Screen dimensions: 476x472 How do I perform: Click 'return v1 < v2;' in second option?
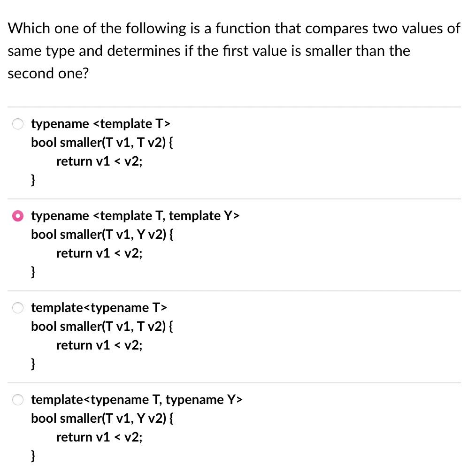pyautogui.click(x=100, y=253)
